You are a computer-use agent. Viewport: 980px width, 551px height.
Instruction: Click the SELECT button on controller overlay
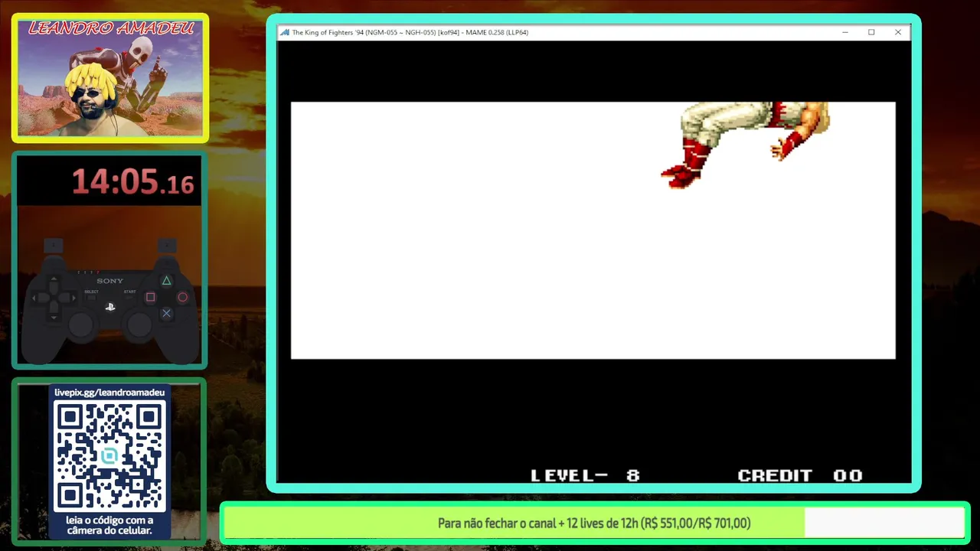(91, 295)
